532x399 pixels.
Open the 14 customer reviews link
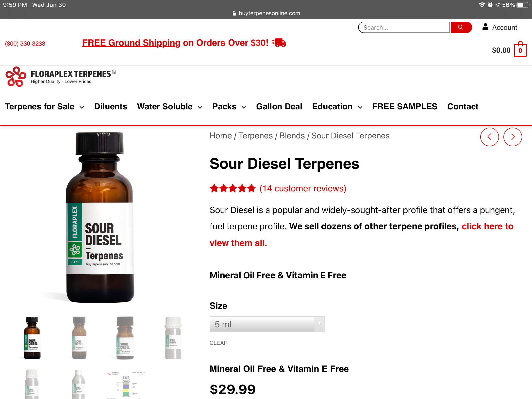pyautogui.click(x=303, y=188)
